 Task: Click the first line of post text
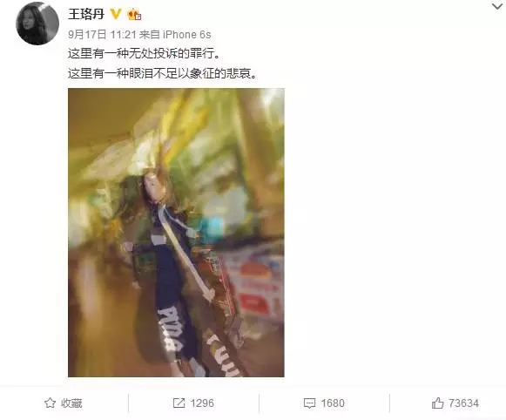(145, 53)
